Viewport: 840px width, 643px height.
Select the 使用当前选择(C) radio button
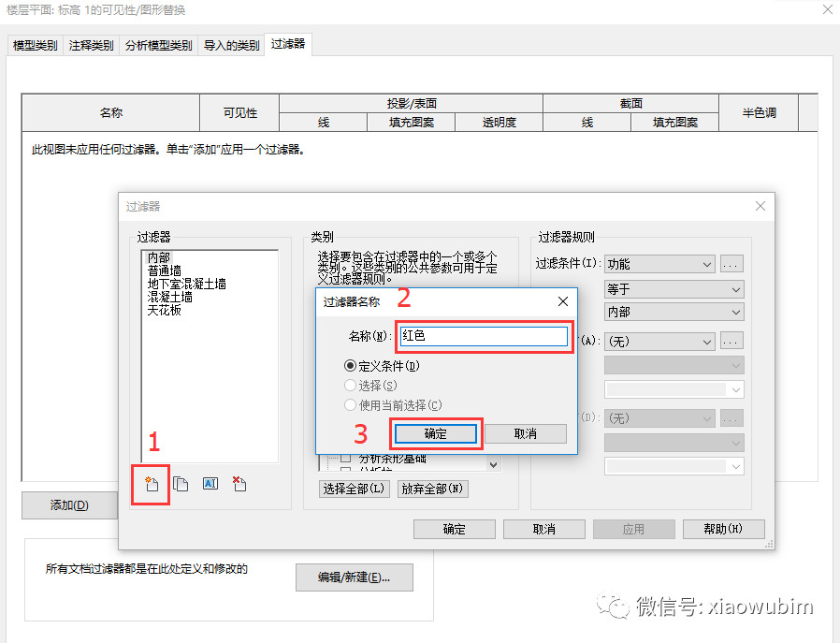350,405
